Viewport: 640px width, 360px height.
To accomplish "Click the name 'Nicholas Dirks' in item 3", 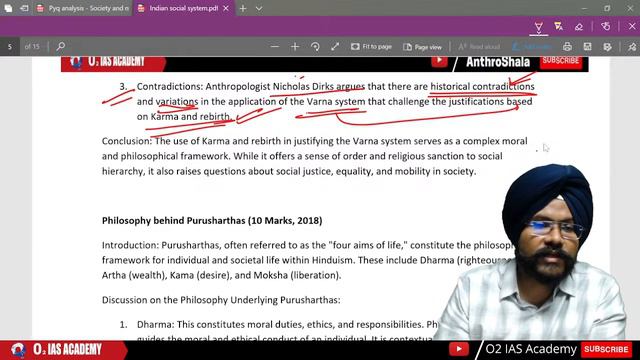I will (303, 87).
